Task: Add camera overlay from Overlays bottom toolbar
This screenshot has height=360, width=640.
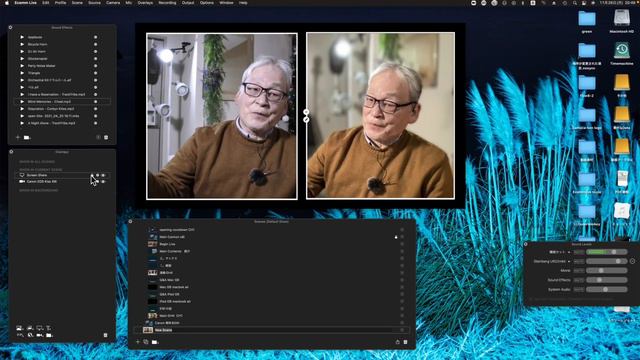Action: [x=40, y=335]
